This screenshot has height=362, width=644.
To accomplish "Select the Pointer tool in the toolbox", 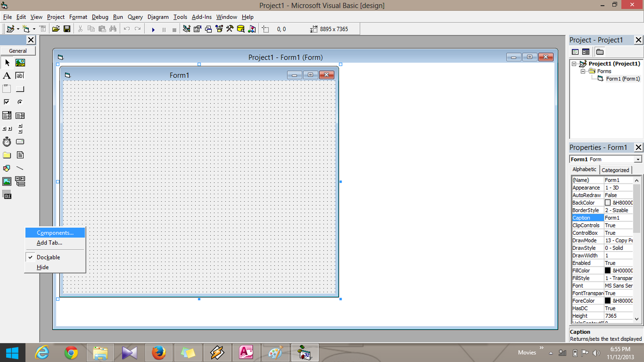I will 7,63.
